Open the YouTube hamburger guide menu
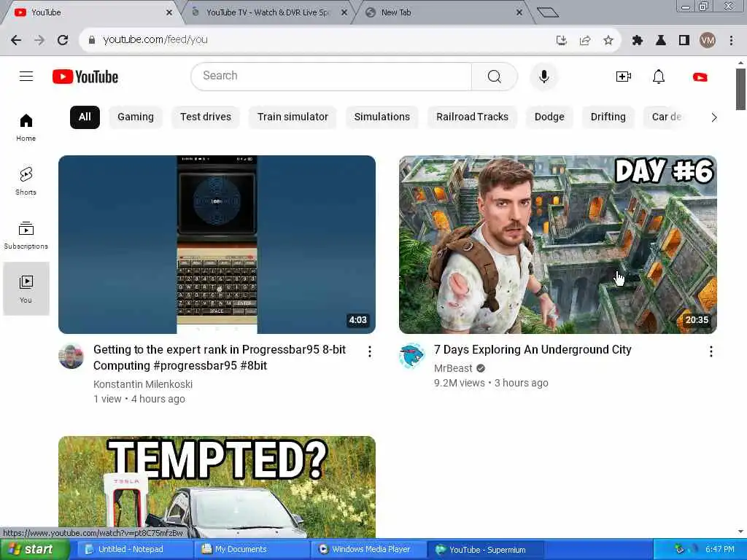Screen dimensions: 747x560 point(26,76)
